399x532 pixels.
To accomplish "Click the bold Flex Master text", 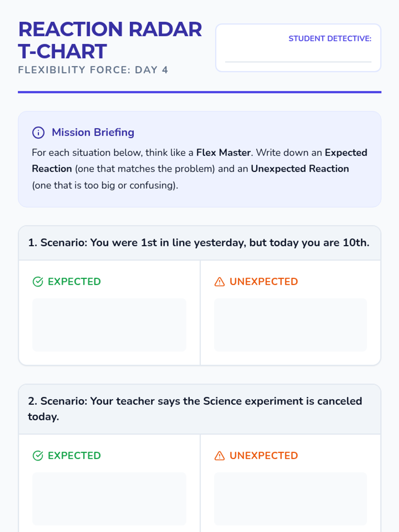I will pyautogui.click(x=223, y=153).
